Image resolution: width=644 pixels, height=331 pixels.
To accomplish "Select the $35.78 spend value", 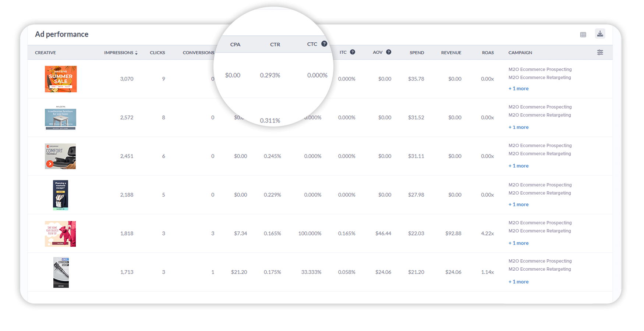I will (416, 79).
